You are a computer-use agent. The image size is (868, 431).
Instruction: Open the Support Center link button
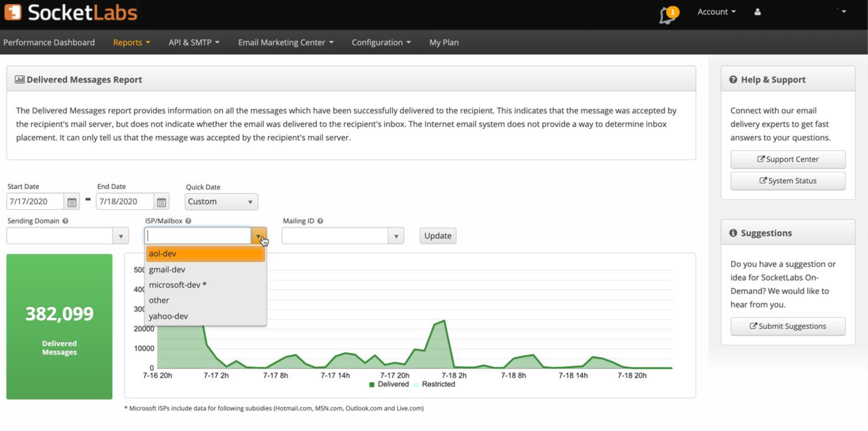788,159
